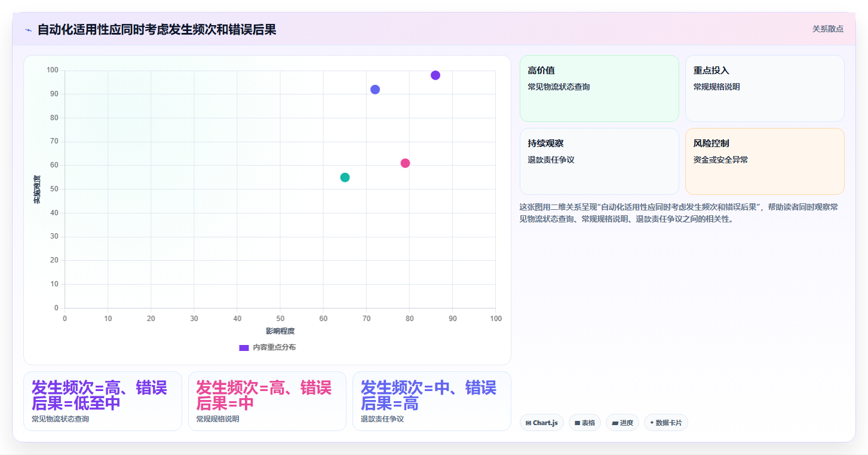Click the lightning icon beside the title
This screenshot has width=868, height=455.
pyautogui.click(x=28, y=30)
